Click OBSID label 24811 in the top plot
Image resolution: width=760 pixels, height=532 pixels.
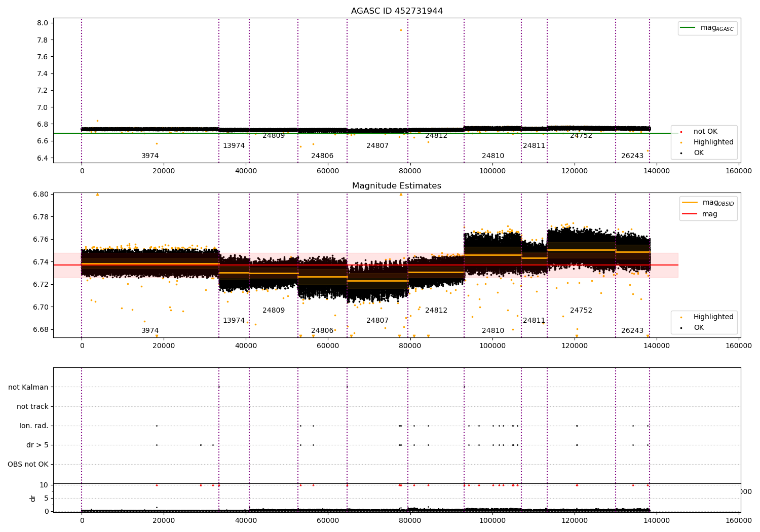534,146
